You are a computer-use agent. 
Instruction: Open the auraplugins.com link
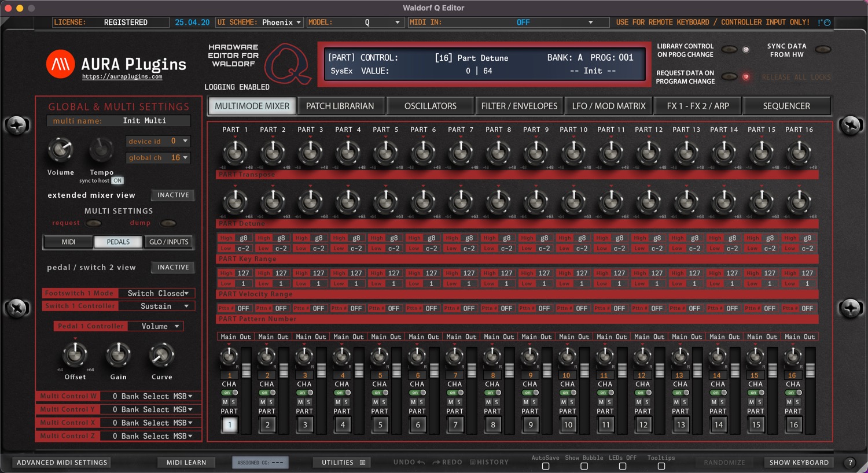click(x=122, y=76)
